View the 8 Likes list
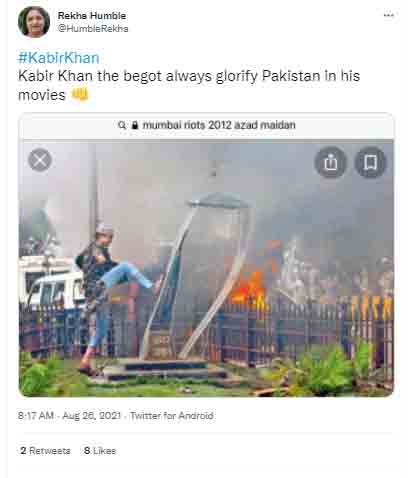409x478 pixels. tap(100, 451)
